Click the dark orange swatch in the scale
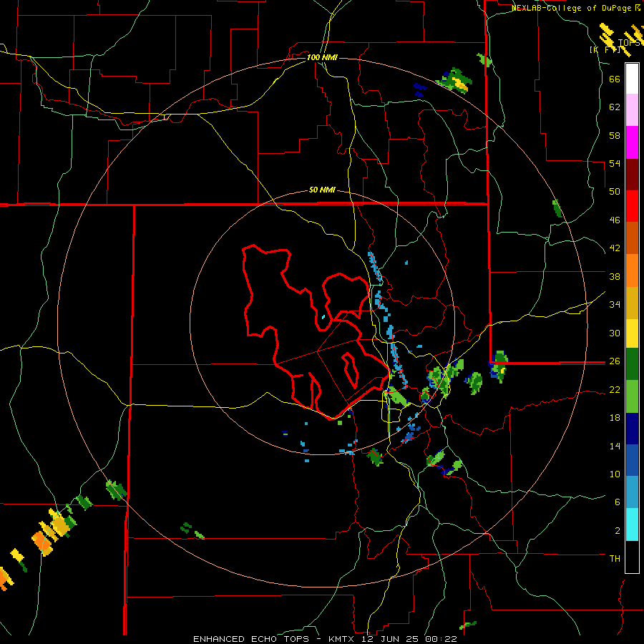This screenshot has width=644, height=644. pos(632,238)
